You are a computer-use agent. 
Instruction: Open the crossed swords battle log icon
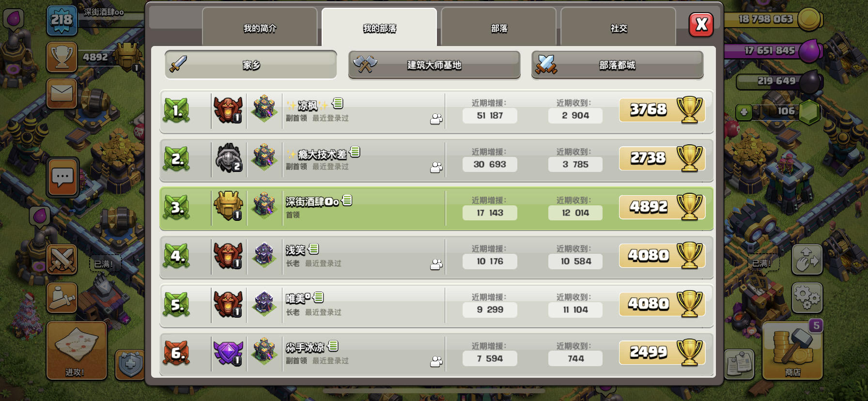(62, 259)
